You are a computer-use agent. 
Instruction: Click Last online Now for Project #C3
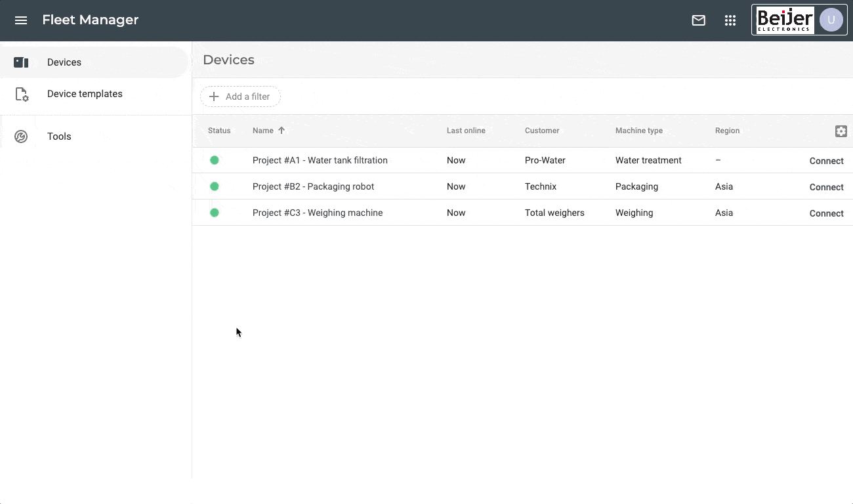pos(456,213)
